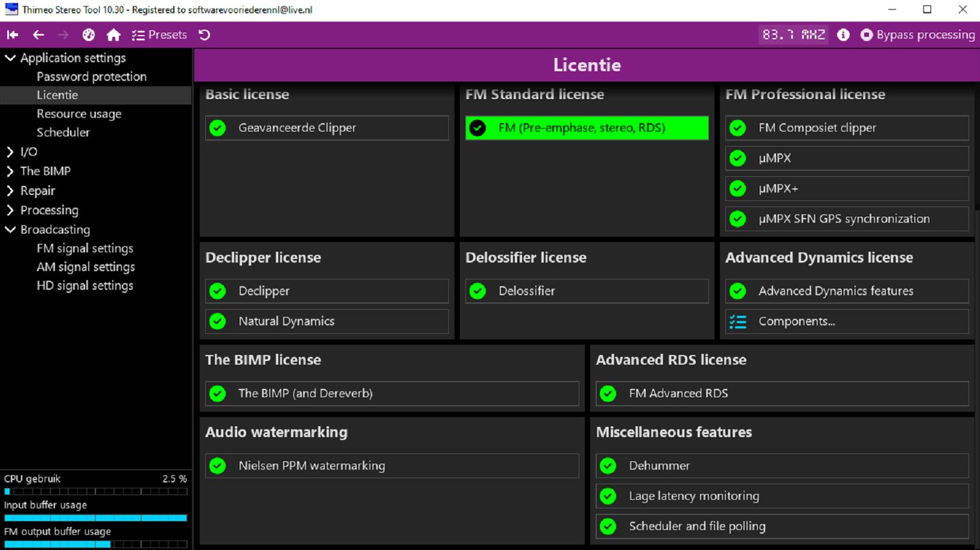This screenshot has width=980, height=550.
Task: Maximize the Stereo Tool window
Action: point(927,10)
